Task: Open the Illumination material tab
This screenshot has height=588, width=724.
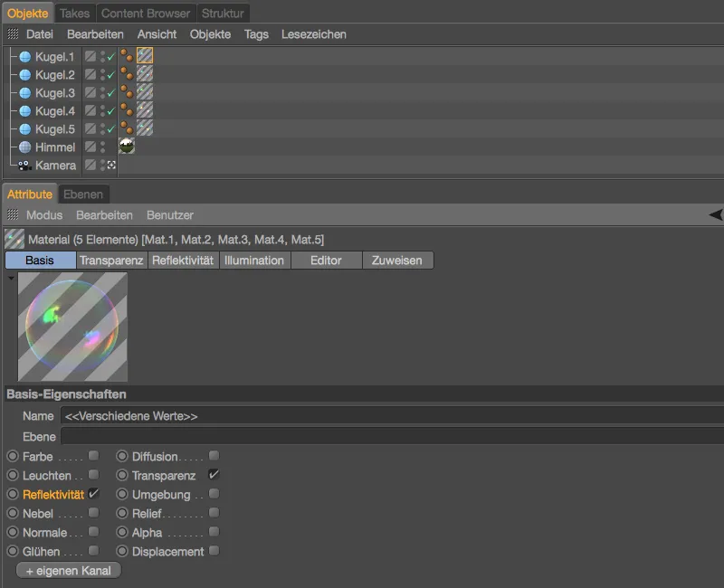Action: (254, 261)
